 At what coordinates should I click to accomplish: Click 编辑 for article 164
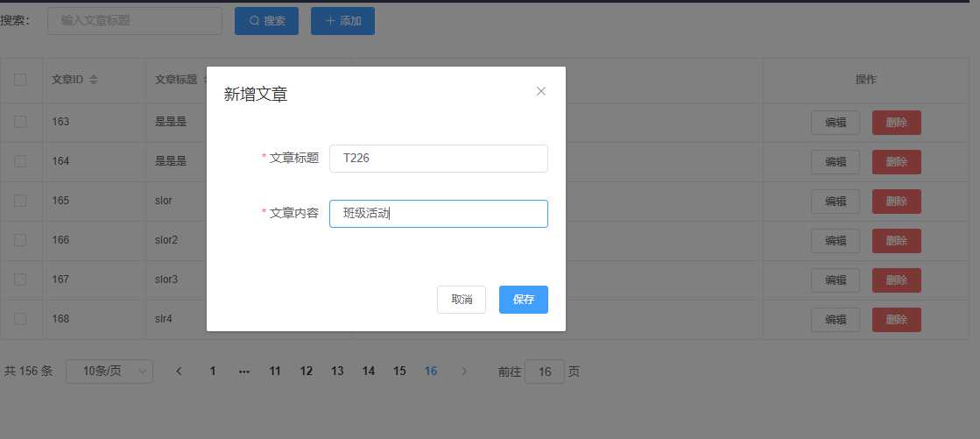[x=835, y=162]
